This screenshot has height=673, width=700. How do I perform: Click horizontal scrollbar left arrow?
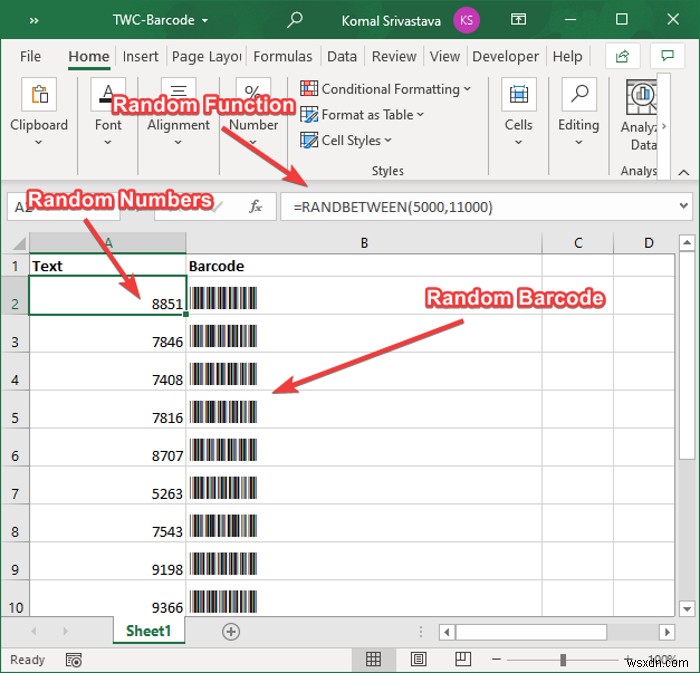447,631
